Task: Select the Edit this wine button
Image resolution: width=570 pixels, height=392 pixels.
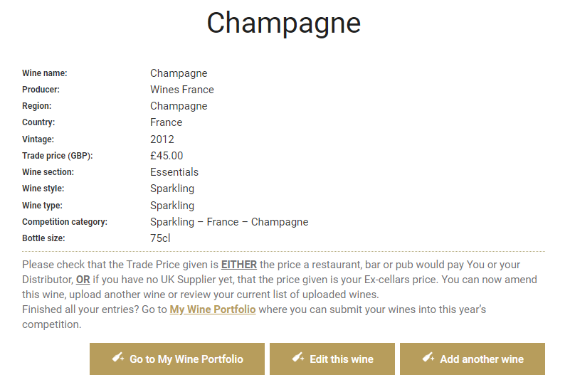Action: [x=332, y=359]
